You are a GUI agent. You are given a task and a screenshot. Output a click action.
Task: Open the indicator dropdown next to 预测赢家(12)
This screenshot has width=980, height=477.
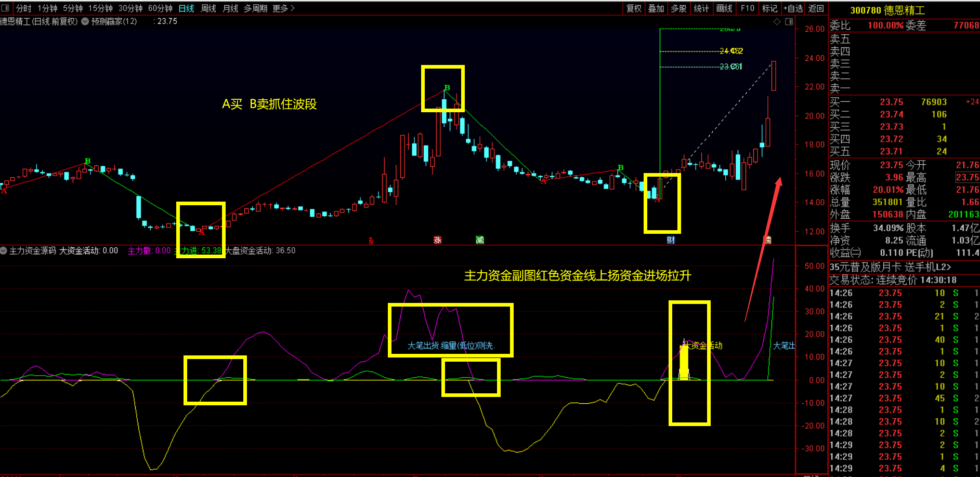click(85, 21)
